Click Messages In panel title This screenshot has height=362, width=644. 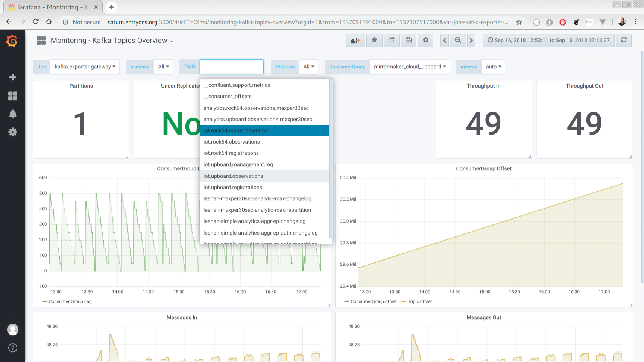click(x=182, y=317)
